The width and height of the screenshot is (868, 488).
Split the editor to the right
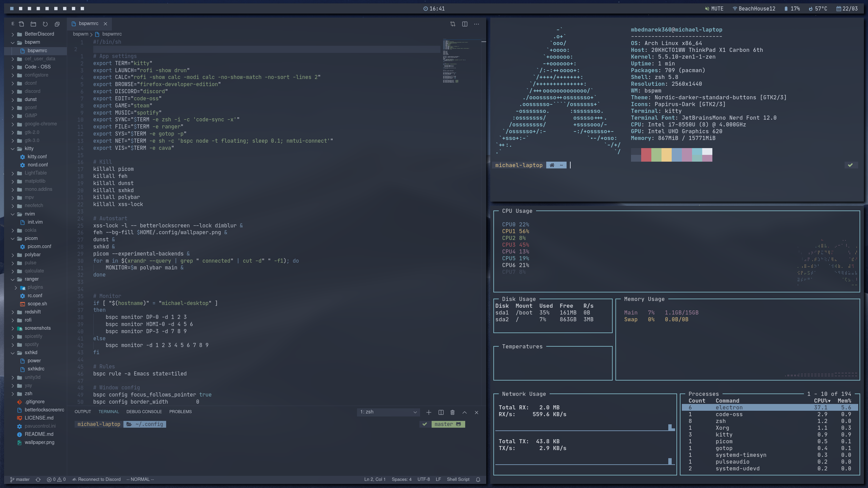tap(465, 24)
